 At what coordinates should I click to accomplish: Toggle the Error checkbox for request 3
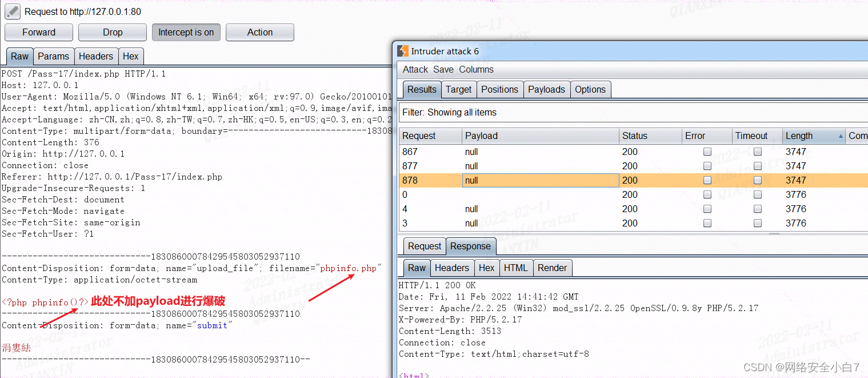[x=707, y=223]
